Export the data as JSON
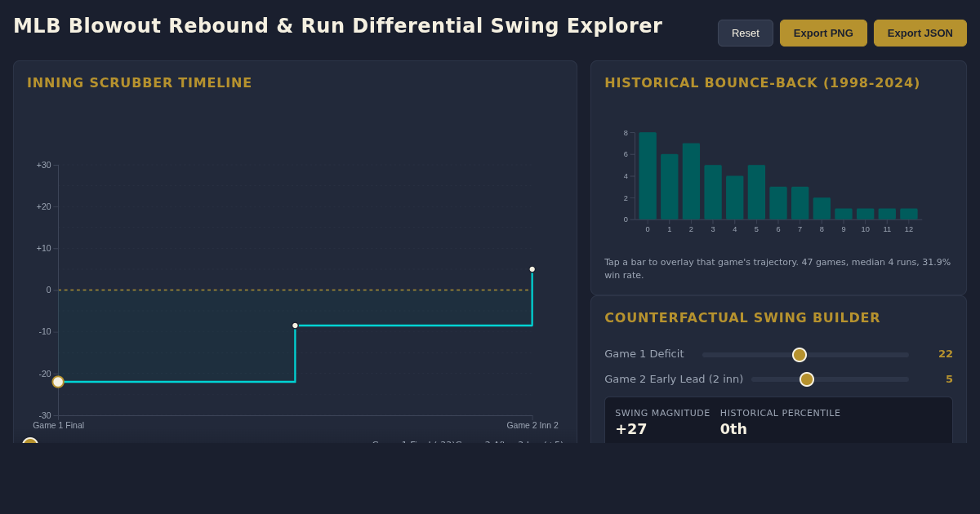980x514 pixels. (x=920, y=33)
